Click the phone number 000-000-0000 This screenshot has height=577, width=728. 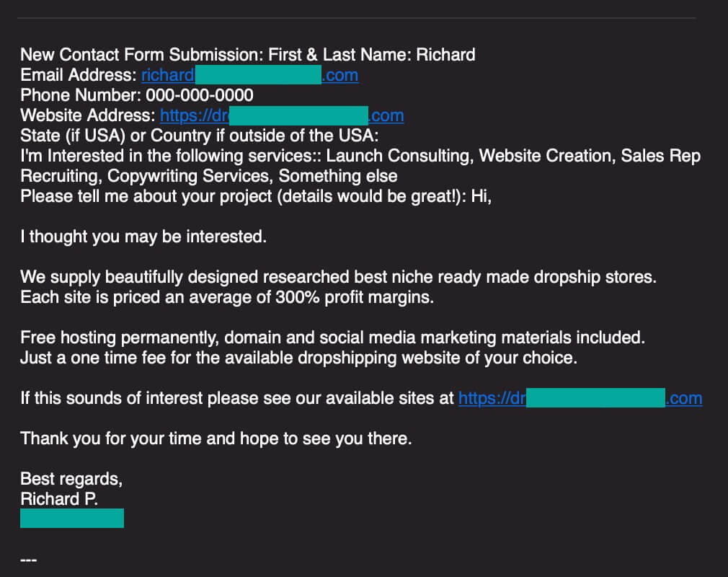coord(200,95)
